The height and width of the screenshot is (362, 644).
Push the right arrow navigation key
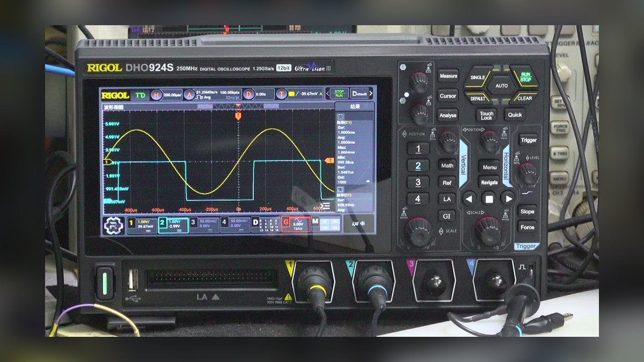[x=508, y=199]
